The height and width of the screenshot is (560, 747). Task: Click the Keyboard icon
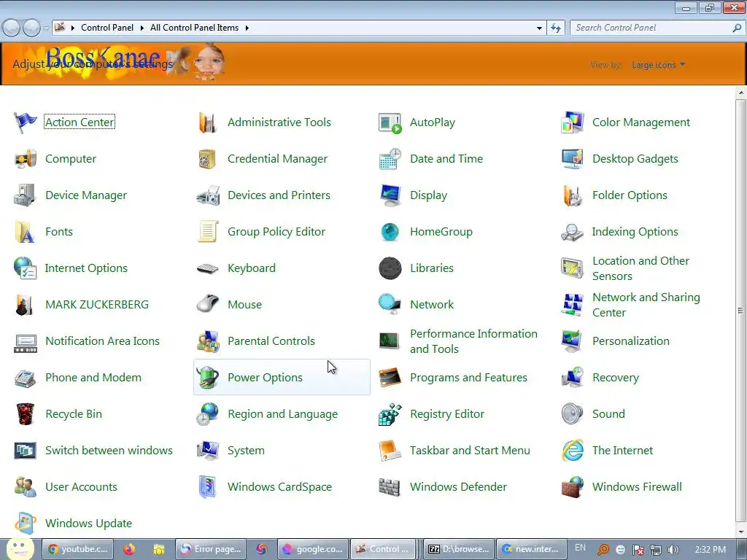(208, 268)
